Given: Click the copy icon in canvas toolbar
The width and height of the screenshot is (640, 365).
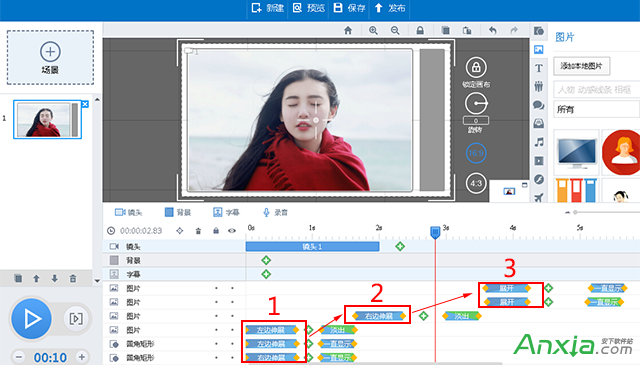Looking at the screenshot, I should point(445,30).
